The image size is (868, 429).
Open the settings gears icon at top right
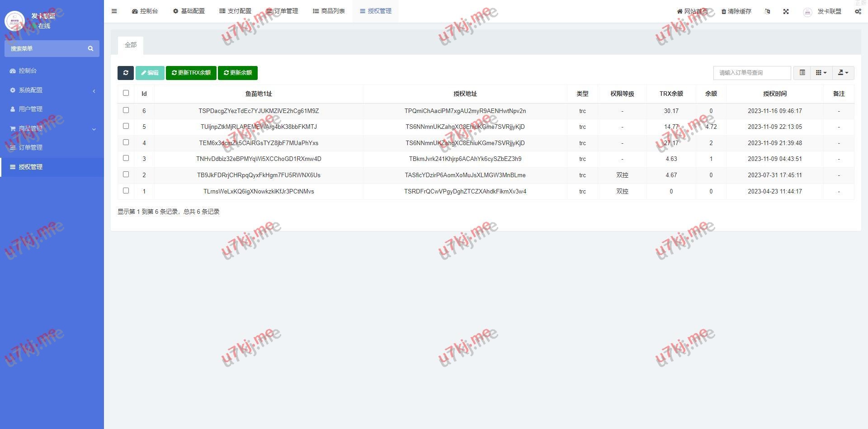click(x=858, y=11)
